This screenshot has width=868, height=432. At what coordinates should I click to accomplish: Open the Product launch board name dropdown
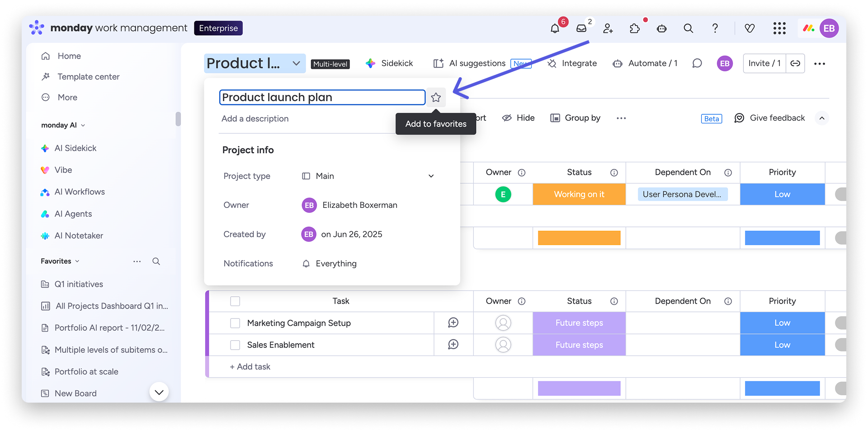(296, 63)
